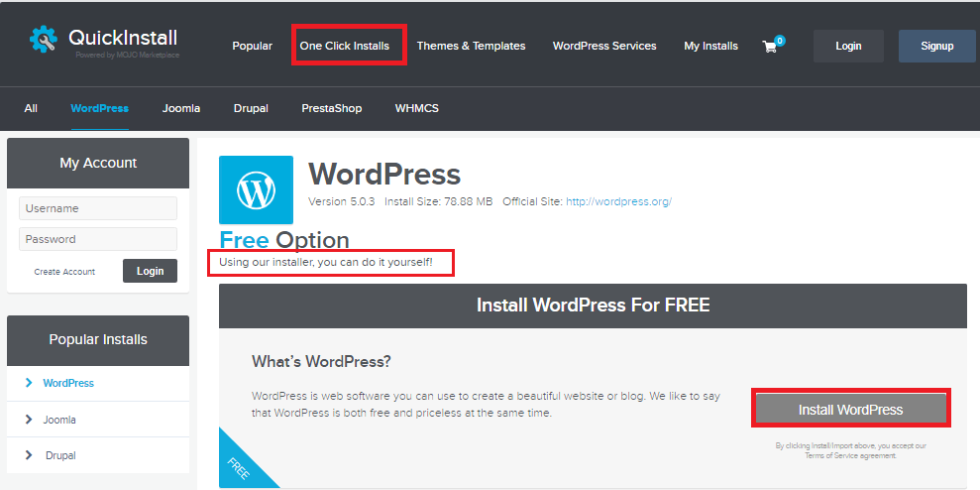
Task: Select the WordPress category tab
Action: 100,108
